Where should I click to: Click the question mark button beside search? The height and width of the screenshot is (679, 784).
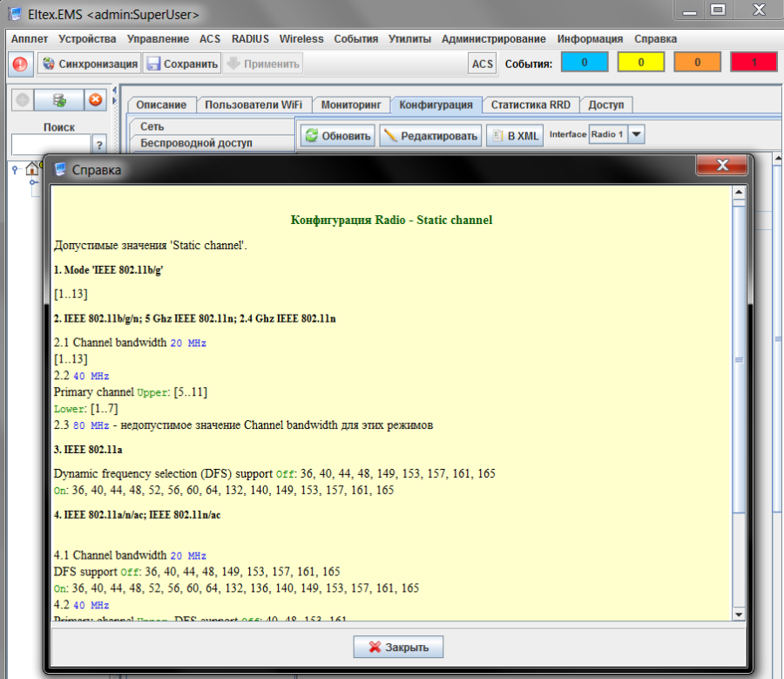tap(99, 146)
